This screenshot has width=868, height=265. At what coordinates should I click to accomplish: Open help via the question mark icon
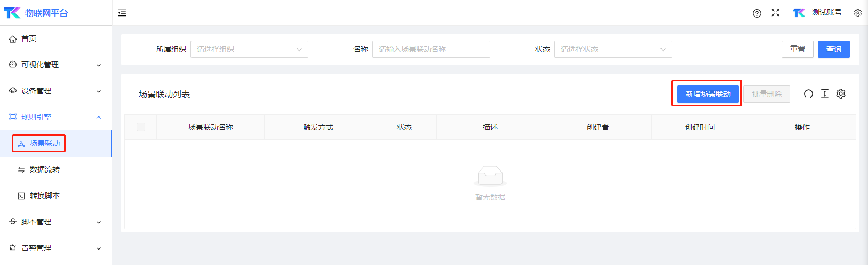click(x=757, y=13)
